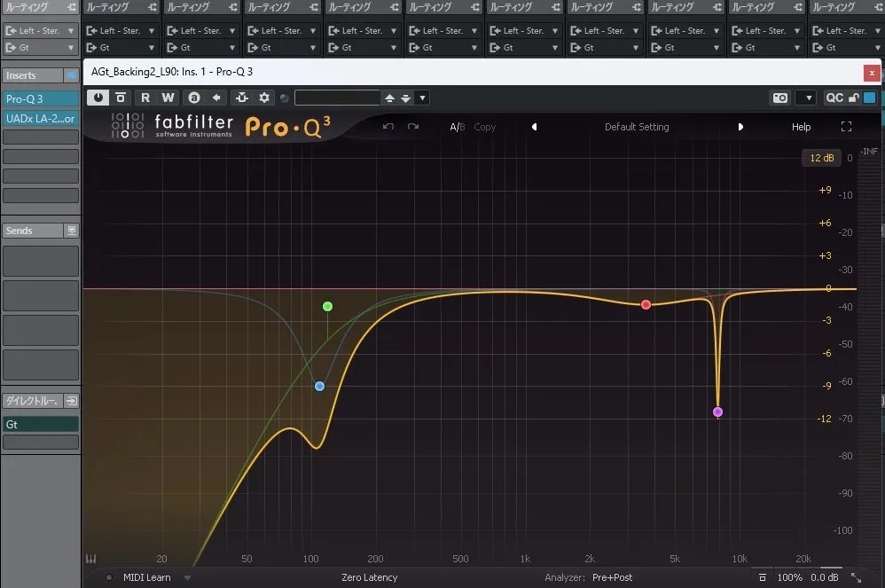885x588 pixels.
Task: Load the next preset with right arrow
Action: coord(740,127)
